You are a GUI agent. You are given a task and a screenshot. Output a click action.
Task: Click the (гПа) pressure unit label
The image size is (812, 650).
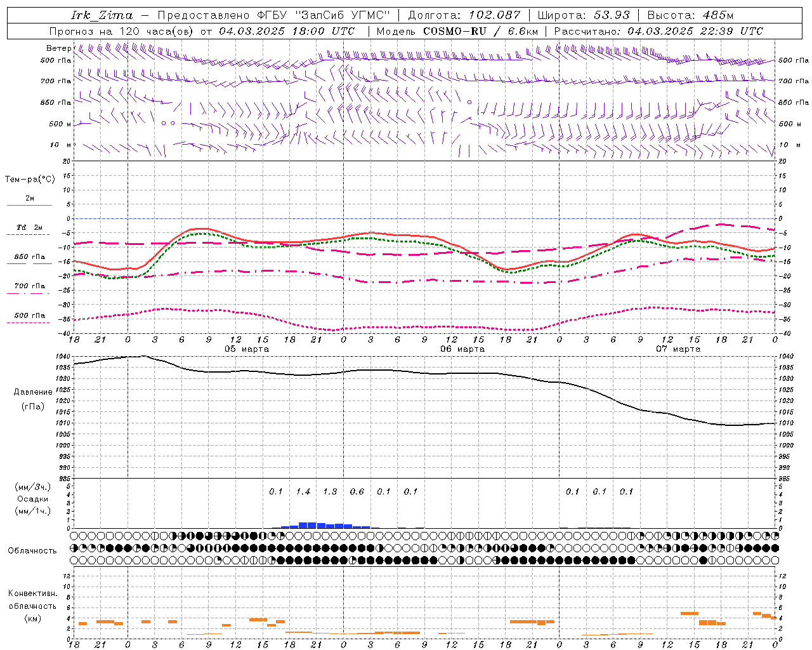click(33, 406)
